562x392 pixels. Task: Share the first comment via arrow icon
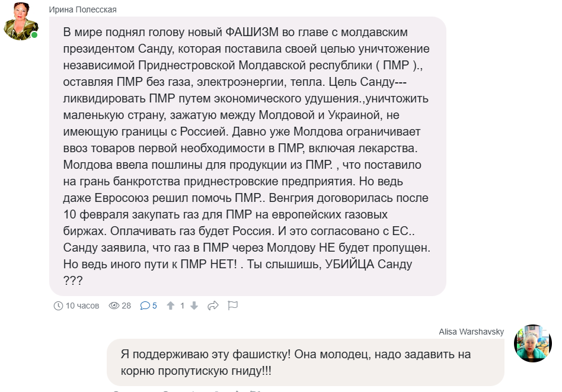coord(213,306)
